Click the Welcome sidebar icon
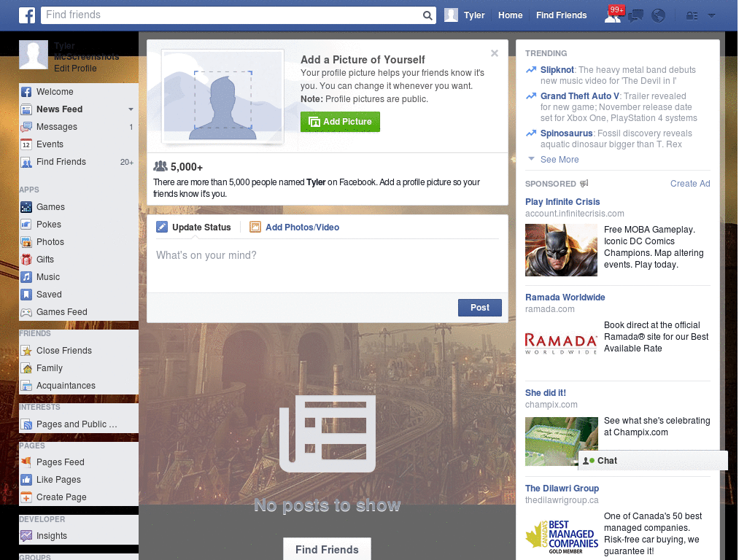Viewport: 747px width, 560px height. point(26,92)
